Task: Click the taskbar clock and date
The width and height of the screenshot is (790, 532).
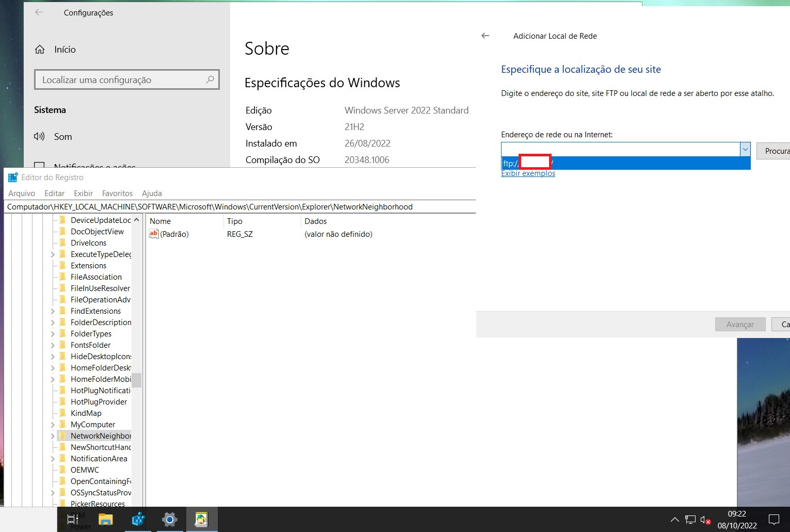Action: 737,520
